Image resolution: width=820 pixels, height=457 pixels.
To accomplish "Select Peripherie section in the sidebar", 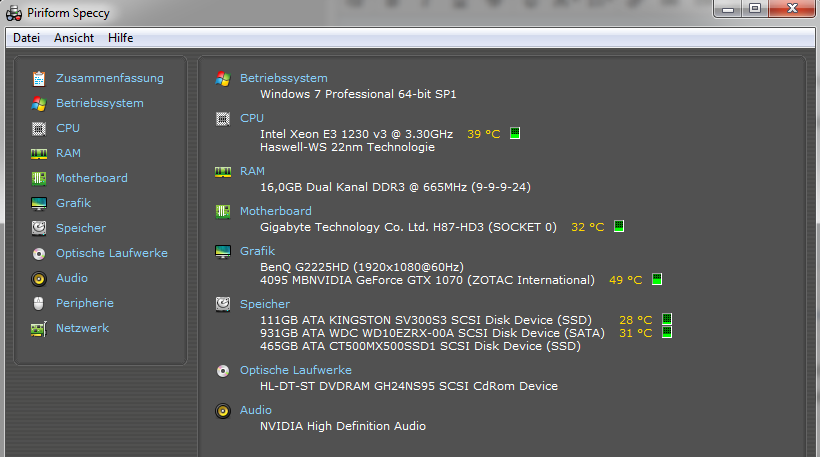I will (x=85, y=303).
